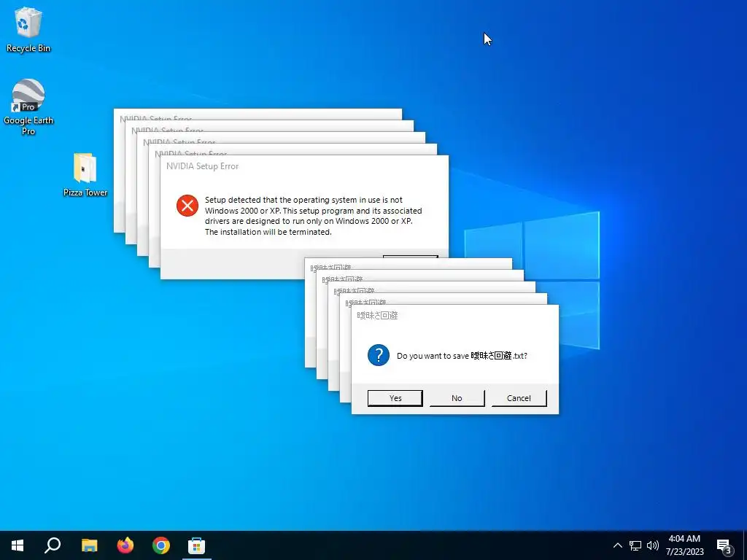The image size is (747, 560).
Task: Select the Pizza Tower folder icon
Action: click(85, 174)
